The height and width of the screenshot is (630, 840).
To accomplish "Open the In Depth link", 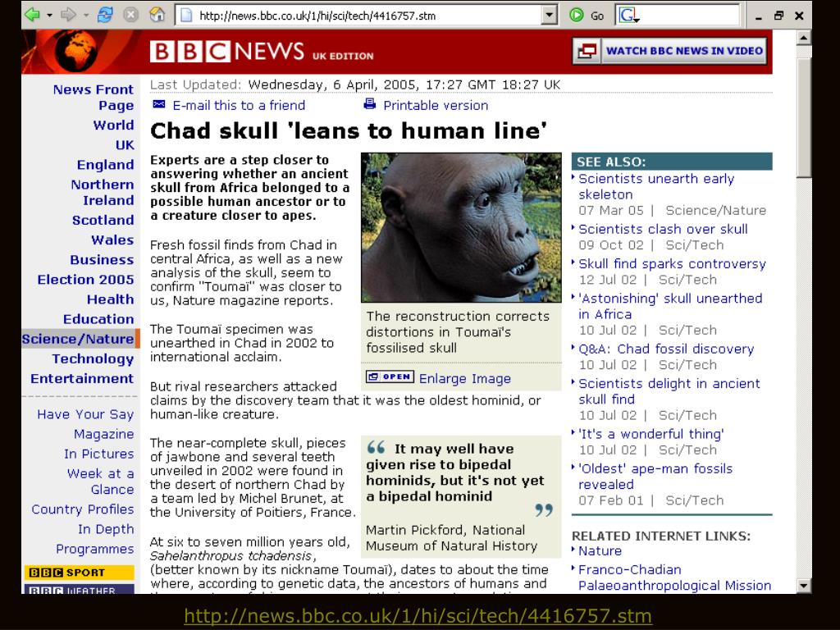I will (106, 529).
